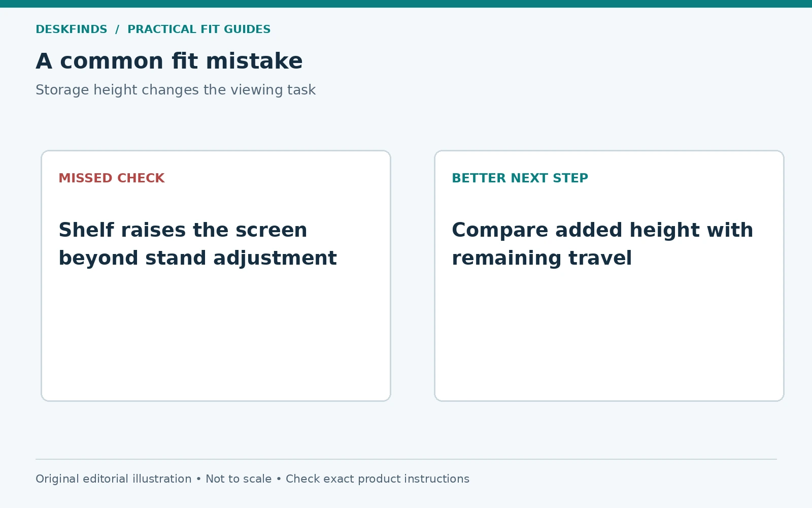This screenshot has width=812, height=508.
Task: Click the heading 'A common fit mistake'
Action: [169, 61]
